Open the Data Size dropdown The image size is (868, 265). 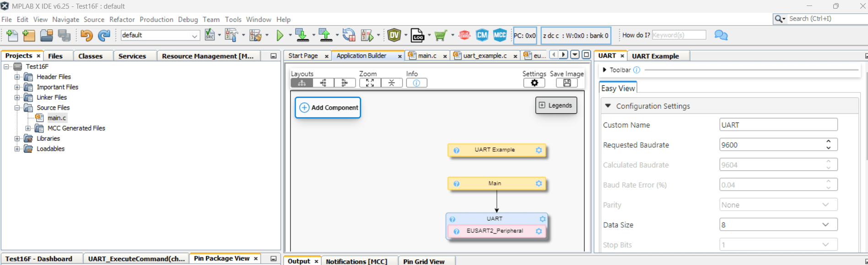[825, 225]
